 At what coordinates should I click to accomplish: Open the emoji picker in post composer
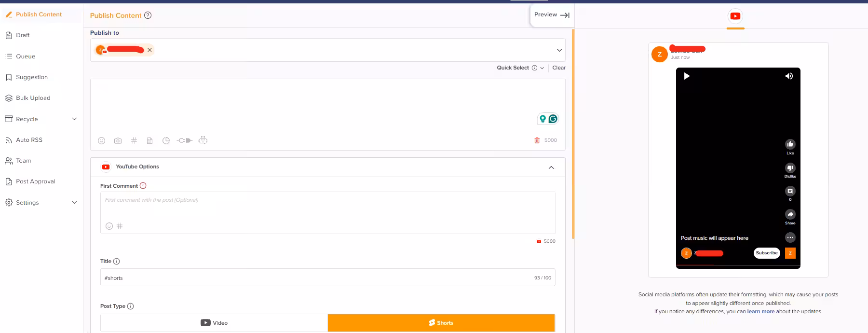tap(101, 140)
